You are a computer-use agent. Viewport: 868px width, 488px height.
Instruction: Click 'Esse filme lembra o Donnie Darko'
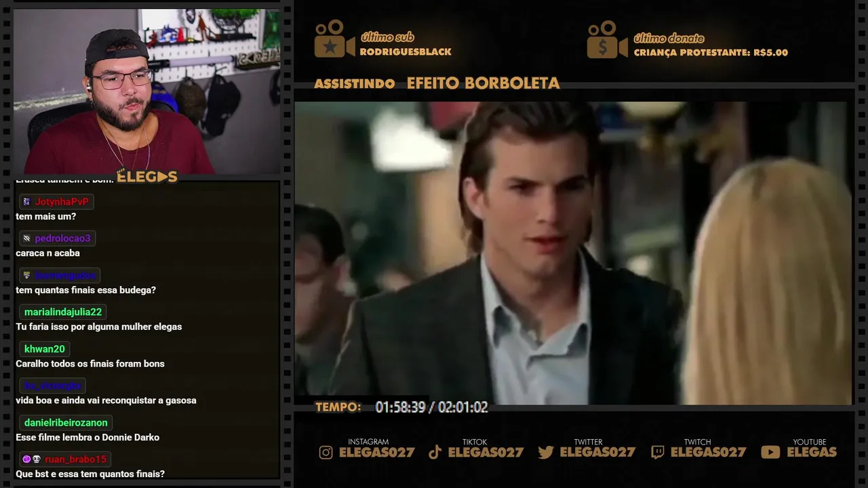[x=87, y=437]
